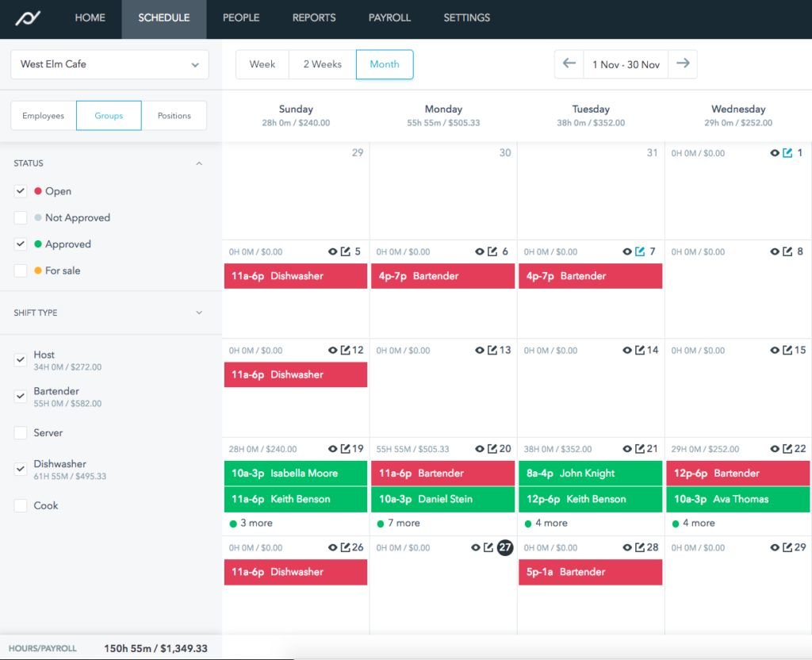Uncheck the Dishwasher shift type checkbox
This screenshot has height=660, width=812.
click(21, 470)
